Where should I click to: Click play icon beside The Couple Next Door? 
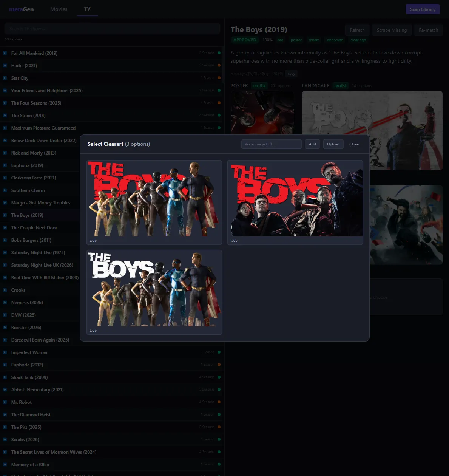coord(5,228)
